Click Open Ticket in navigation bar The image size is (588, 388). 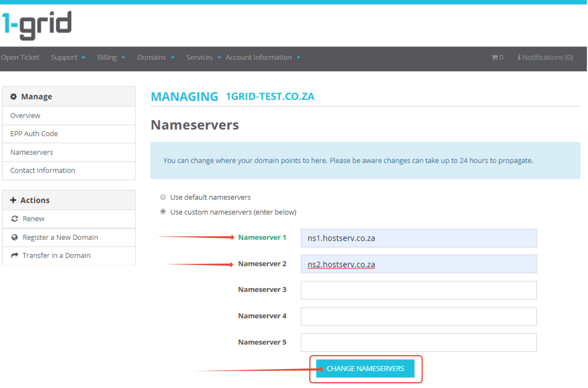coord(20,58)
